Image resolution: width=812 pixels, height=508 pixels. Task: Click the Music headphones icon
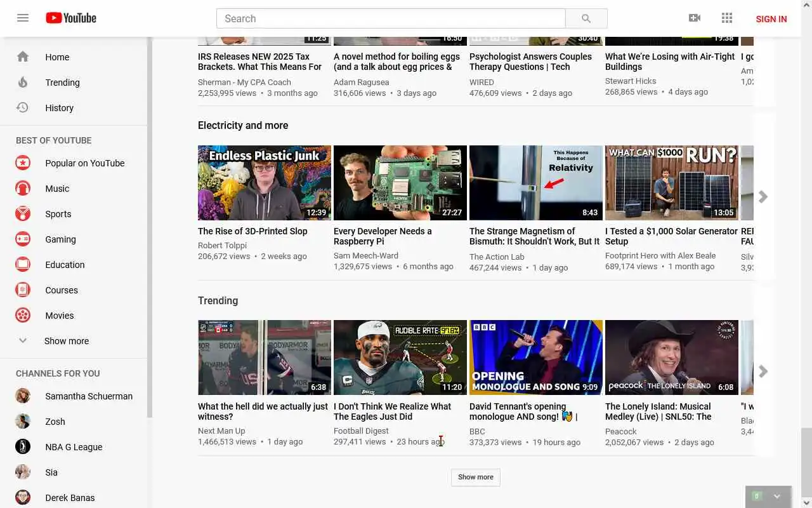23,189
